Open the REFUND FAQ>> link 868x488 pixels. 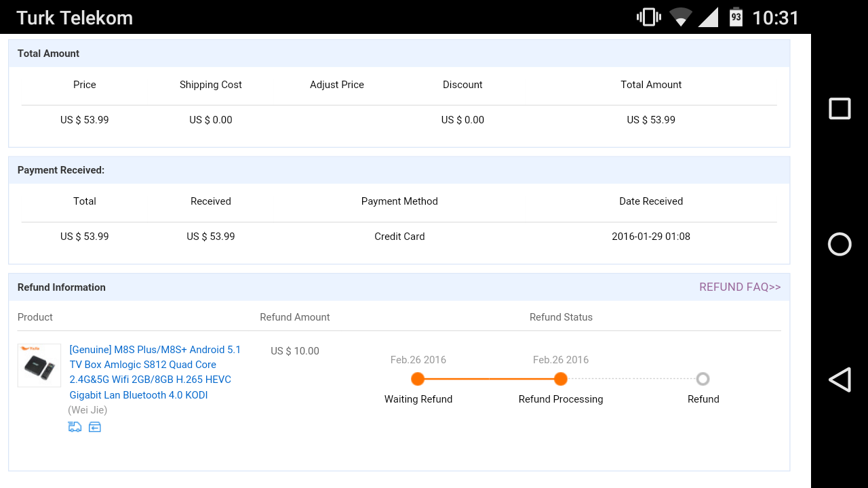pos(740,287)
